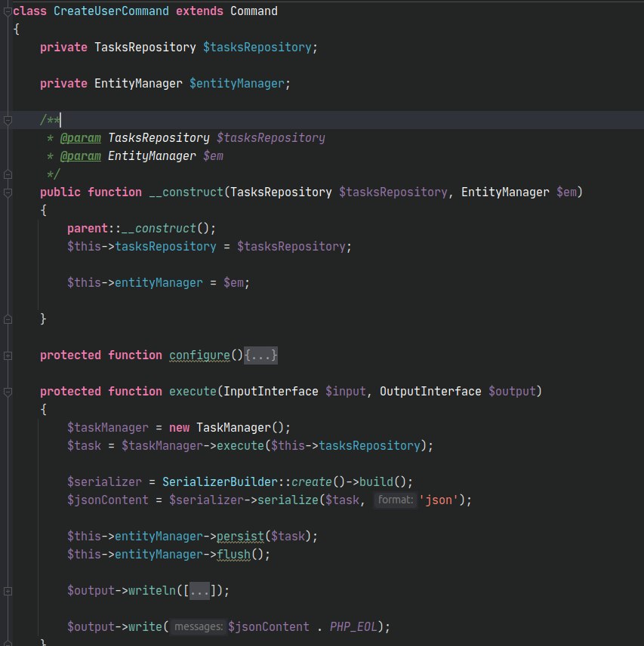Collapse the execute function using its gutter fold marker
The image size is (644, 646).
[8, 392]
